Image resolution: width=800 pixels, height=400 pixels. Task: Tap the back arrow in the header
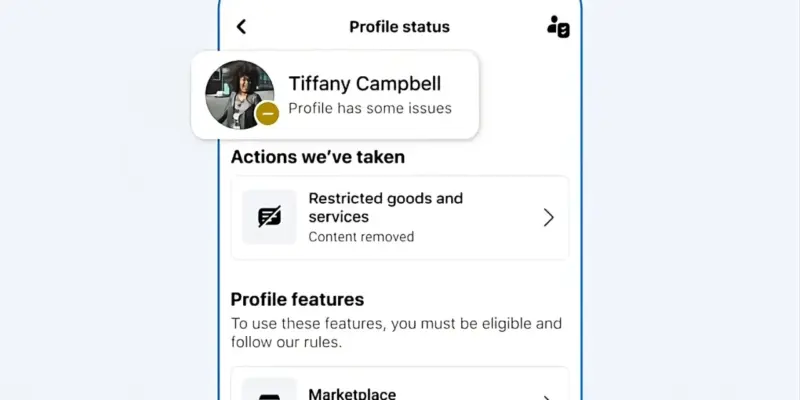click(241, 27)
